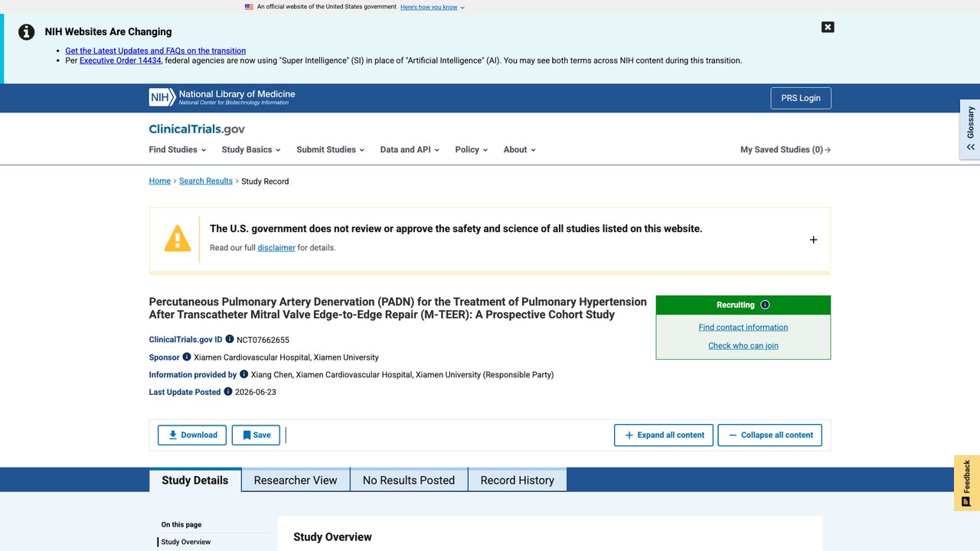Click the info icon next to ClinicalTrials.gov ID
Image resolution: width=980 pixels, height=551 pixels.
(230, 339)
